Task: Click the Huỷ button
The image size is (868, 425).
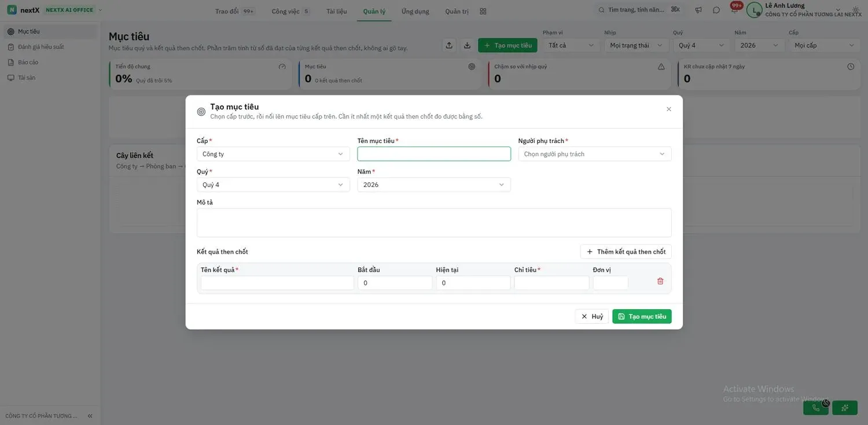Action: [591, 316]
